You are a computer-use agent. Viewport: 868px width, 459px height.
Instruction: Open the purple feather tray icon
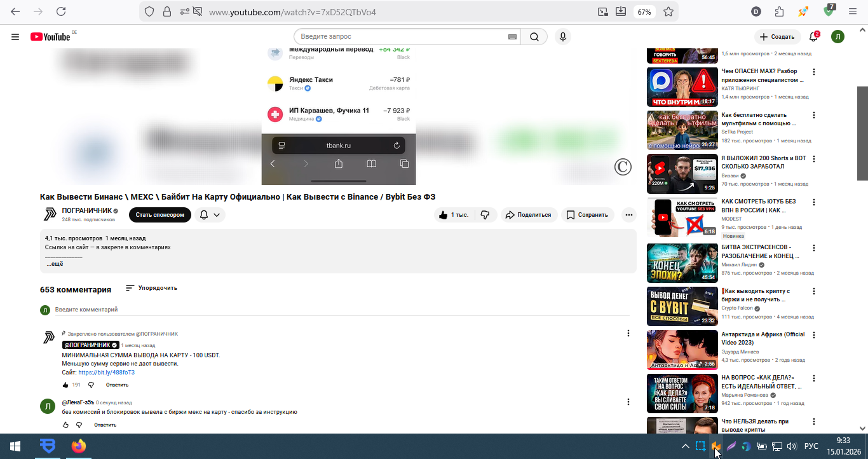tap(731, 446)
